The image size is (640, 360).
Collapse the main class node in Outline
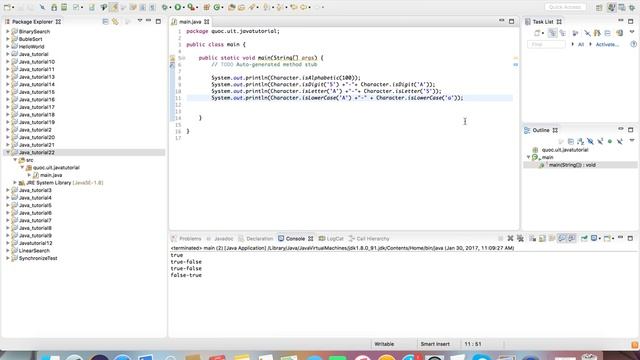click(x=528, y=157)
